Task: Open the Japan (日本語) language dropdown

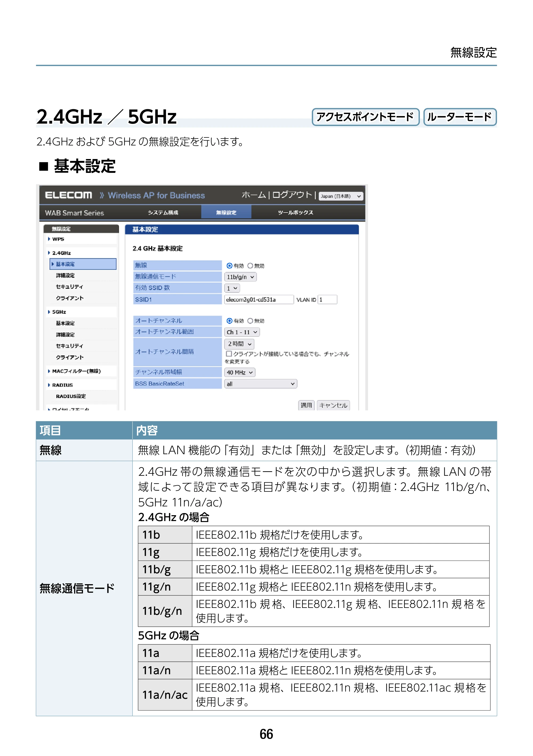Action: pos(340,196)
